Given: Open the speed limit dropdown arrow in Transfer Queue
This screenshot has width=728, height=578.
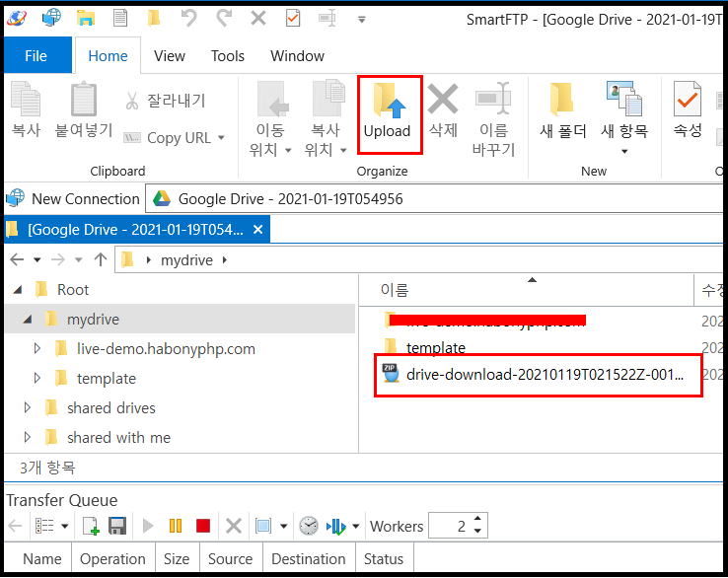Looking at the screenshot, I should tap(356, 527).
